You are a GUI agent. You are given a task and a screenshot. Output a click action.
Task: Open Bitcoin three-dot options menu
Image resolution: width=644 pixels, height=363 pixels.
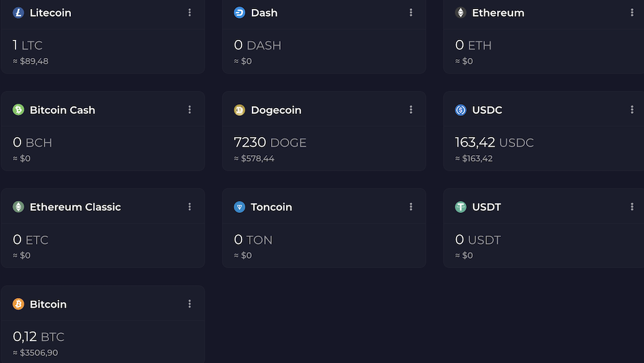click(189, 304)
